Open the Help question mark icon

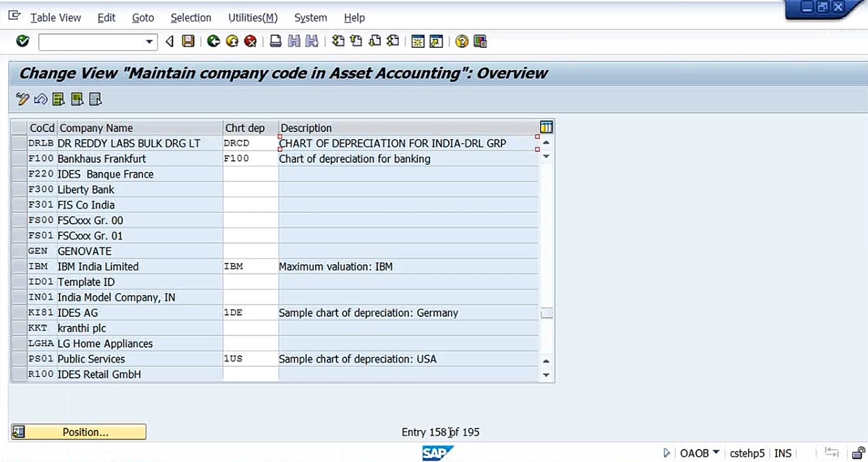462,42
